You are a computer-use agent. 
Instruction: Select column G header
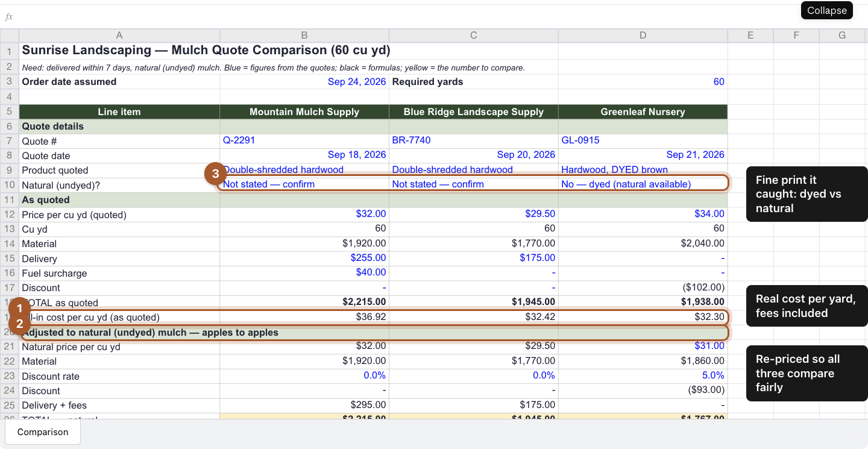[842, 36]
